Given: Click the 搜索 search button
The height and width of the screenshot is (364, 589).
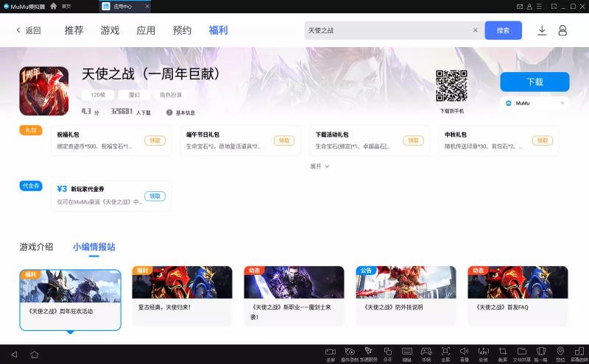Looking at the screenshot, I should [x=503, y=30].
